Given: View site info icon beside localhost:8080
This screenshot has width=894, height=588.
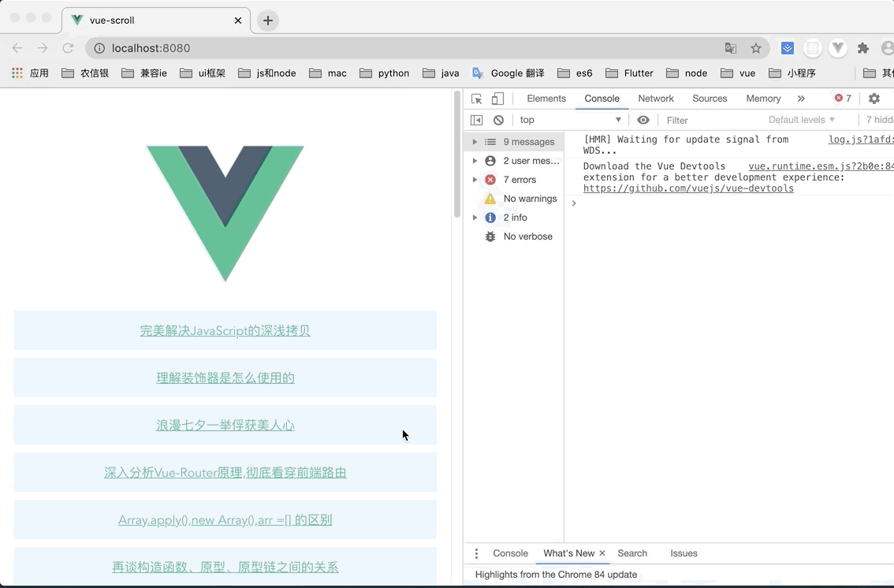Looking at the screenshot, I should pyautogui.click(x=99, y=48).
